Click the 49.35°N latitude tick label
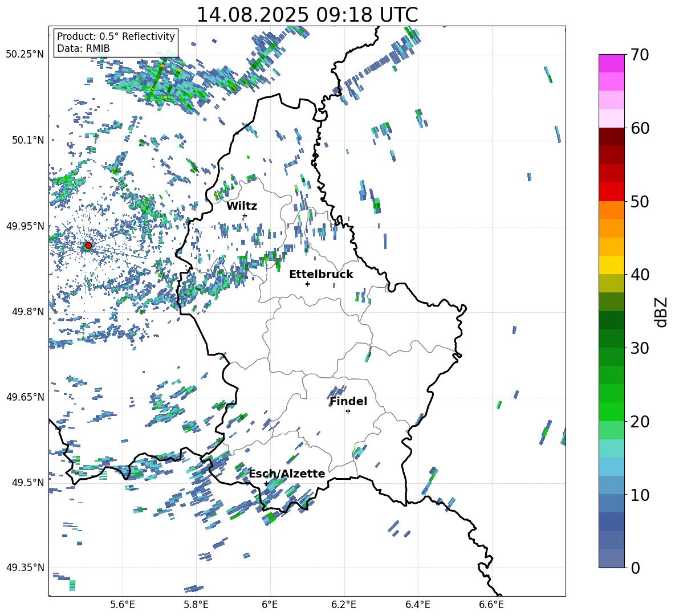The image size is (675, 616). pyautogui.click(x=25, y=568)
